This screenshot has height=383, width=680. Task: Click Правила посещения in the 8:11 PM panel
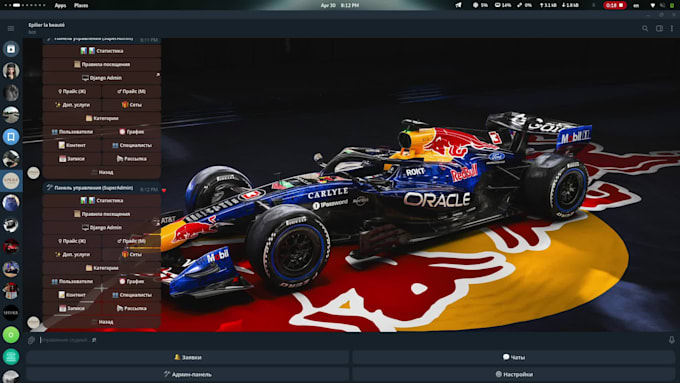(x=102, y=64)
